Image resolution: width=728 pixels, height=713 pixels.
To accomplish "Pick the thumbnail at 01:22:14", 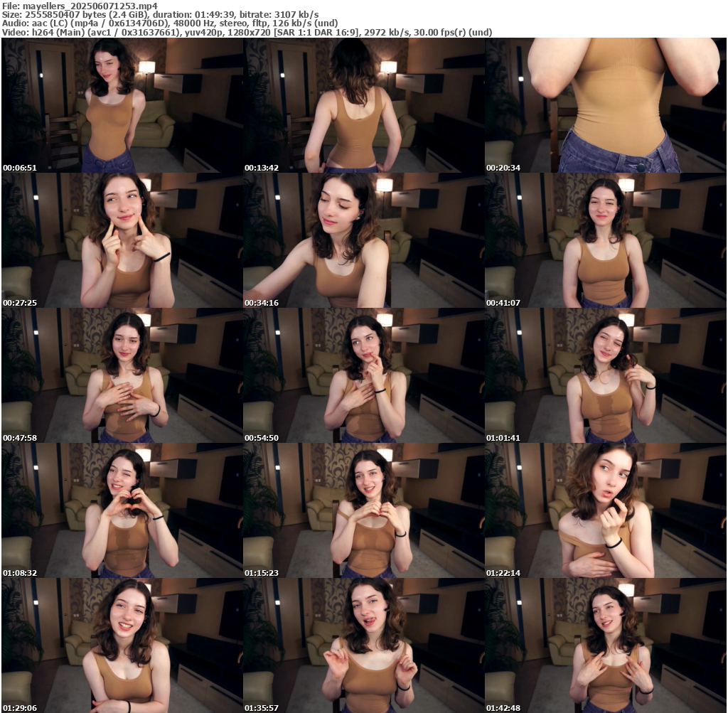I will [x=606, y=510].
